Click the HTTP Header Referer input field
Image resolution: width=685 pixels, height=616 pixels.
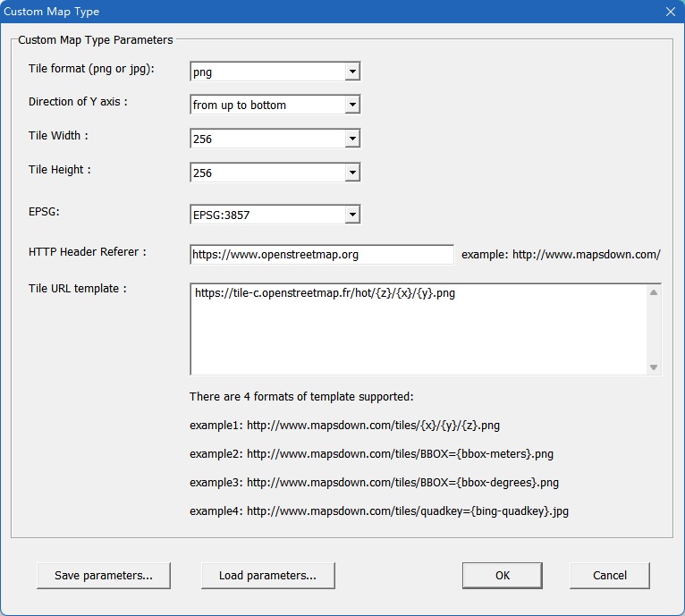click(x=322, y=255)
